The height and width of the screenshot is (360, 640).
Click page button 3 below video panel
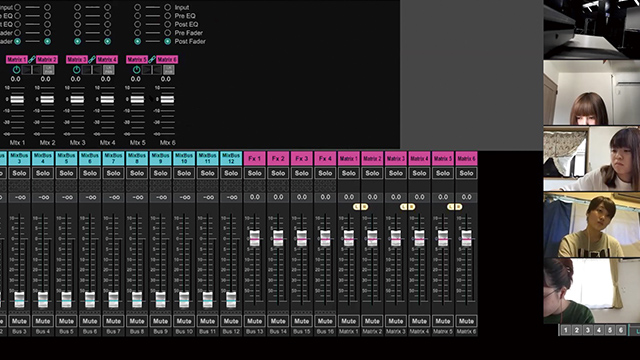[588, 330]
